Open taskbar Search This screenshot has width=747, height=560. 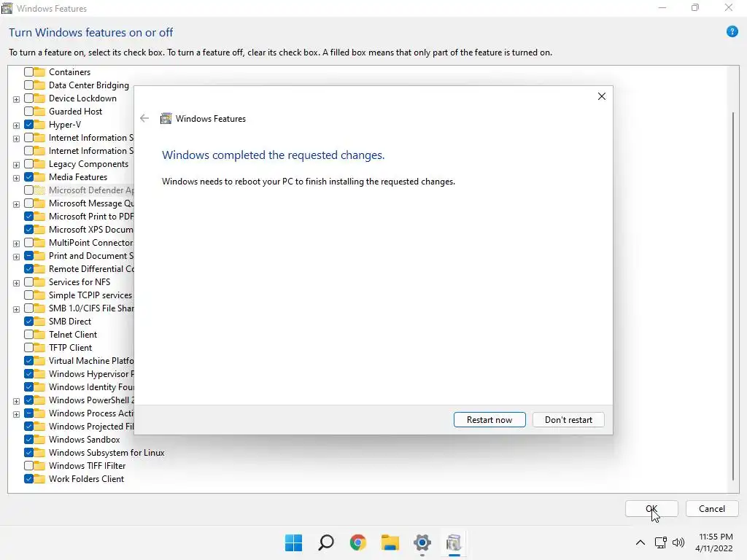[326, 542]
